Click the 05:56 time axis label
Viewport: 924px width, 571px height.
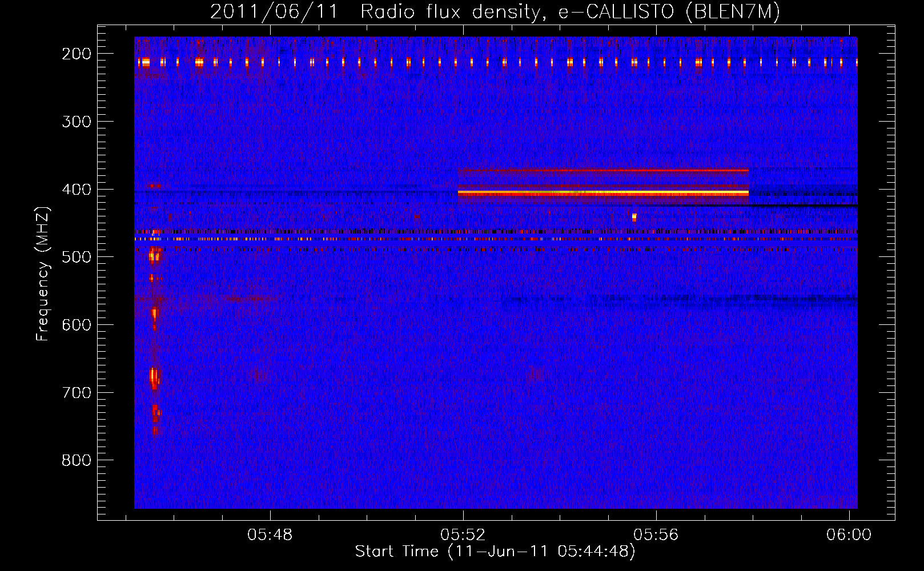tap(656, 535)
